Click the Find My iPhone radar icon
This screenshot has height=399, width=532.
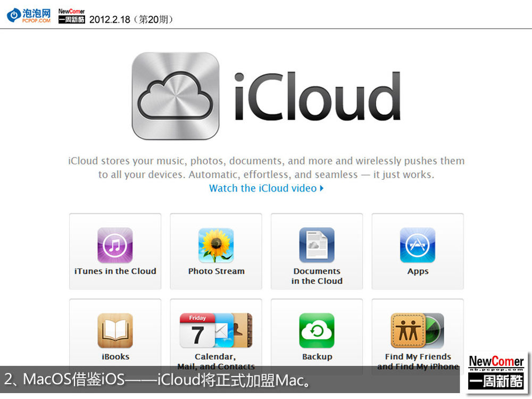[x=435, y=330]
